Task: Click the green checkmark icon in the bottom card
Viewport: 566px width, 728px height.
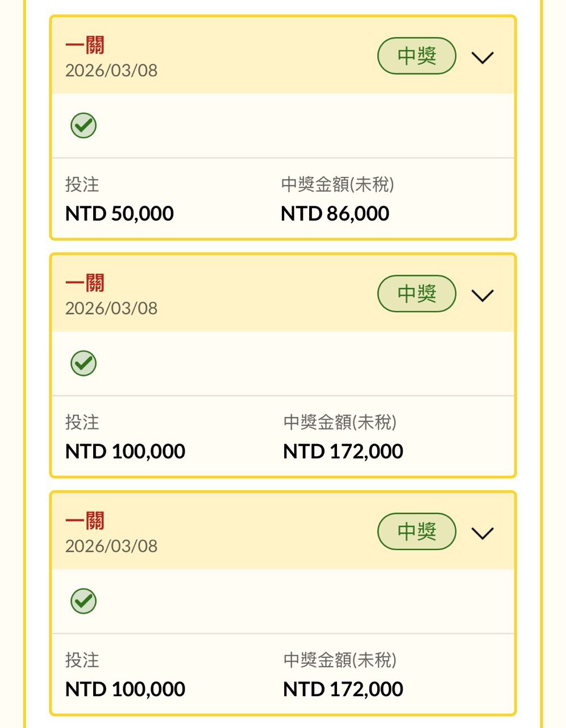Action: pos(84,601)
